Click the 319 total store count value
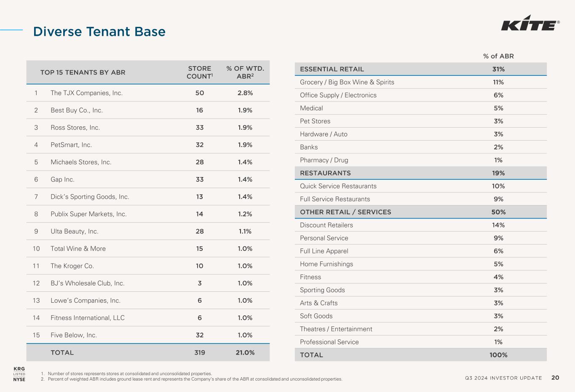Viewport: 575px width, 392px height. tap(200, 352)
